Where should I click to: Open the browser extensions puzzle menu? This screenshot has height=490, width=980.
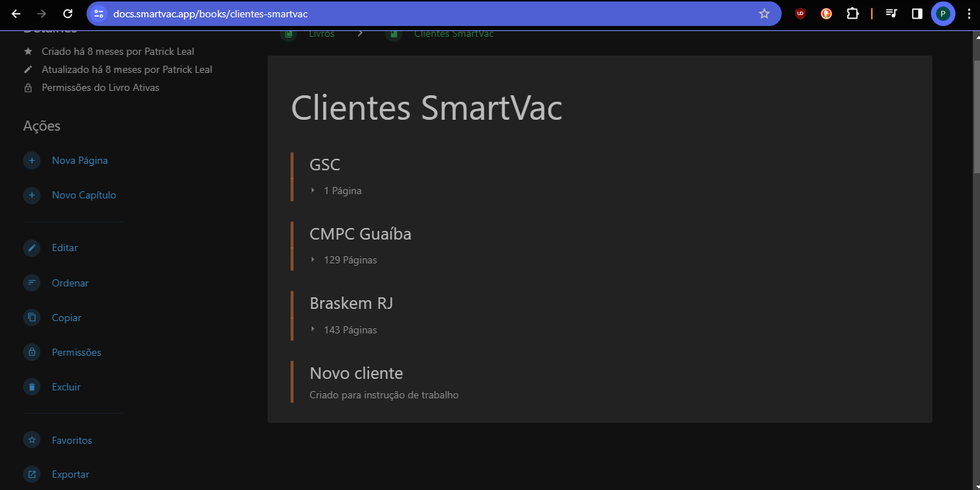point(852,14)
